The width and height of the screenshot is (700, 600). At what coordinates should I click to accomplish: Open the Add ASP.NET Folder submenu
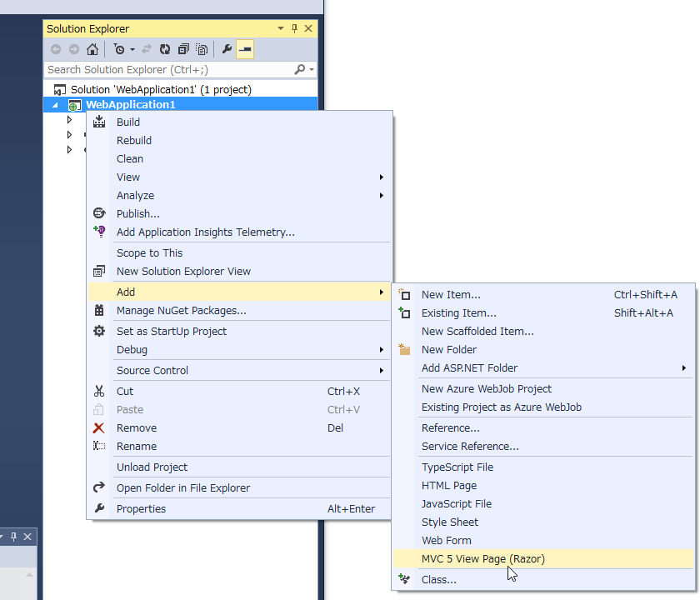[543, 367]
